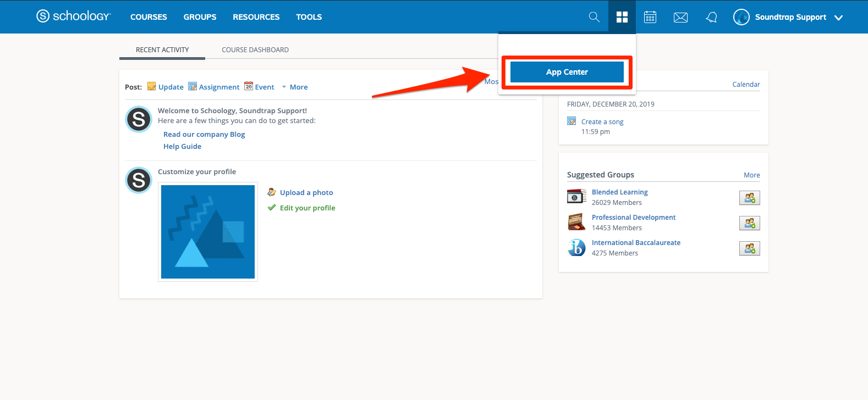Open the Calendar link in sidebar
Viewport: 868px width, 400px height.
746,84
